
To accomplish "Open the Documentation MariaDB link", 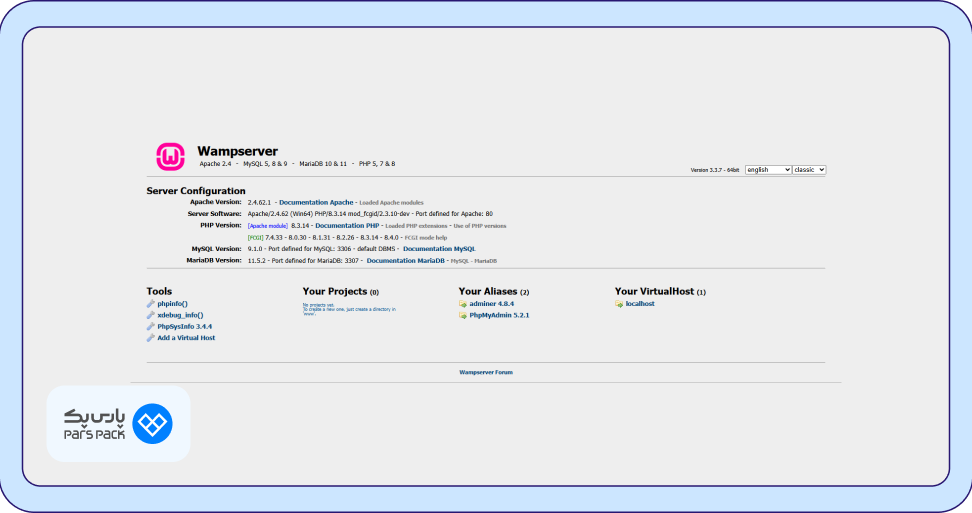I will pos(405,261).
